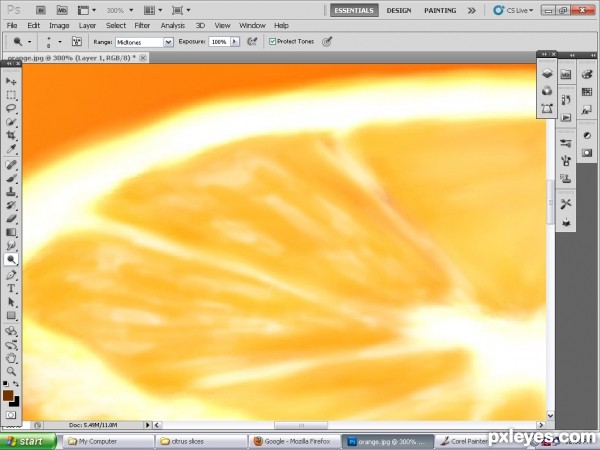Select the Pen tool
Viewport: 600px width, 450px height.
[11, 275]
